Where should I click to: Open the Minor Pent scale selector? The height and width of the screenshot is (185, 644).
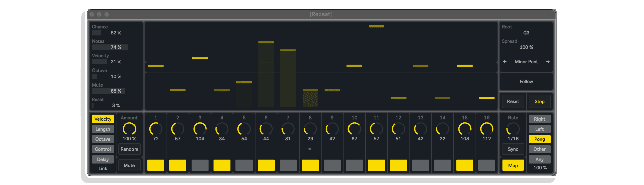[526, 62]
